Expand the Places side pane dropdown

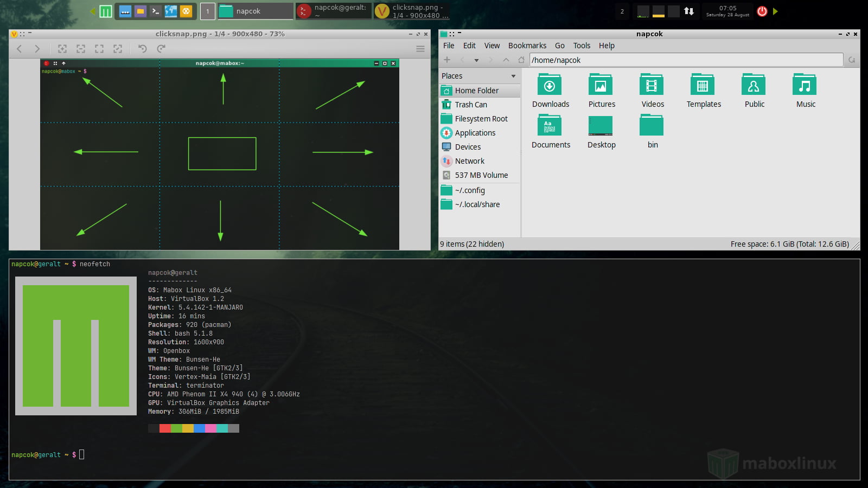[x=513, y=76]
